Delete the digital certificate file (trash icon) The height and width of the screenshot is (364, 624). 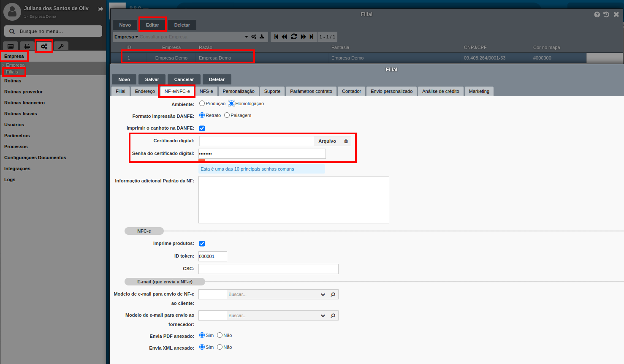tap(346, 141)
